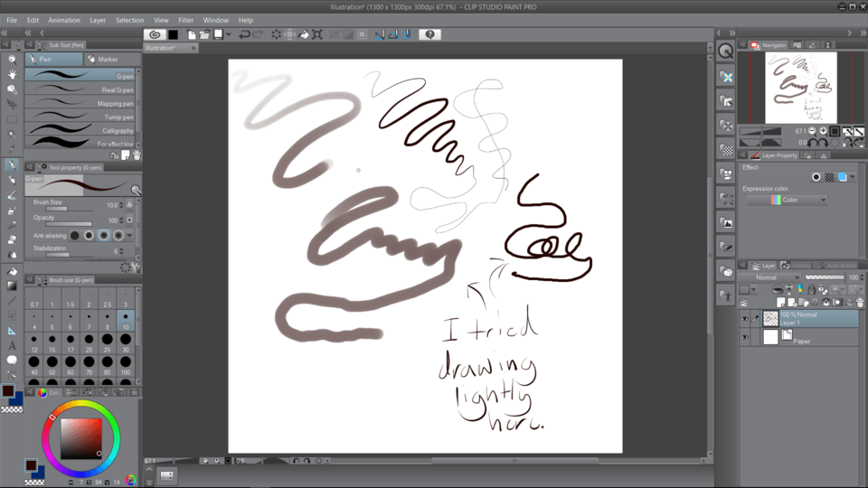Click the Open file folder icon
Viewport: 868px width, 488px height.
click(x=204, y=34)
